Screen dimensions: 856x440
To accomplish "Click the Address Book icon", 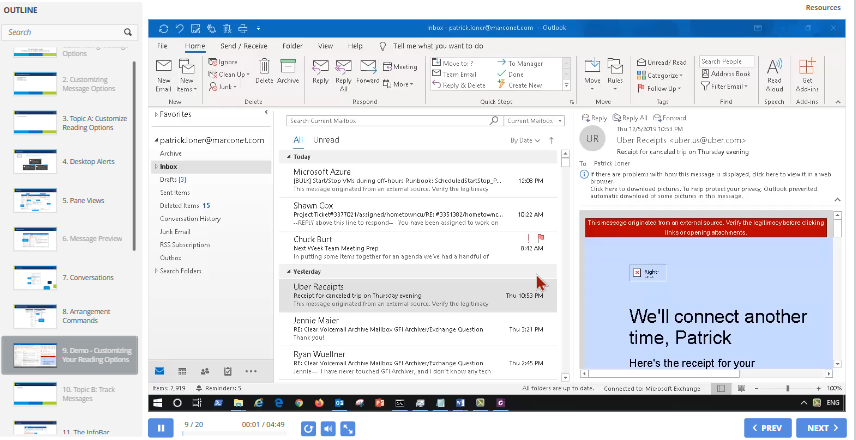I will pyautogui.click(x=705, y=74).
